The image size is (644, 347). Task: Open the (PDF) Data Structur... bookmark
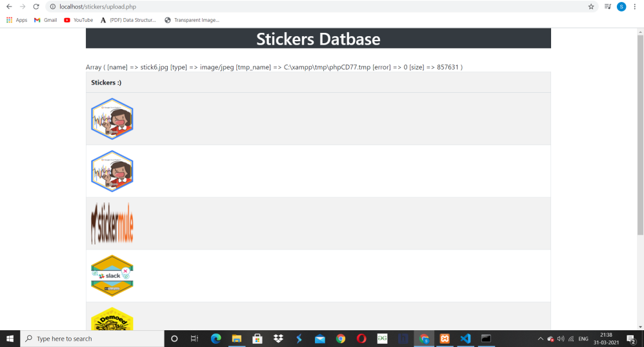128,20
